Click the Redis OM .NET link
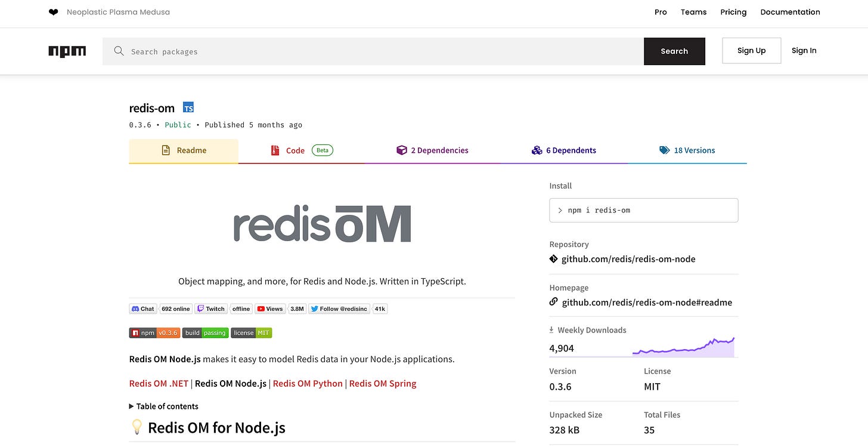Viewport: 868px width, 447px height. pos(159,383)
